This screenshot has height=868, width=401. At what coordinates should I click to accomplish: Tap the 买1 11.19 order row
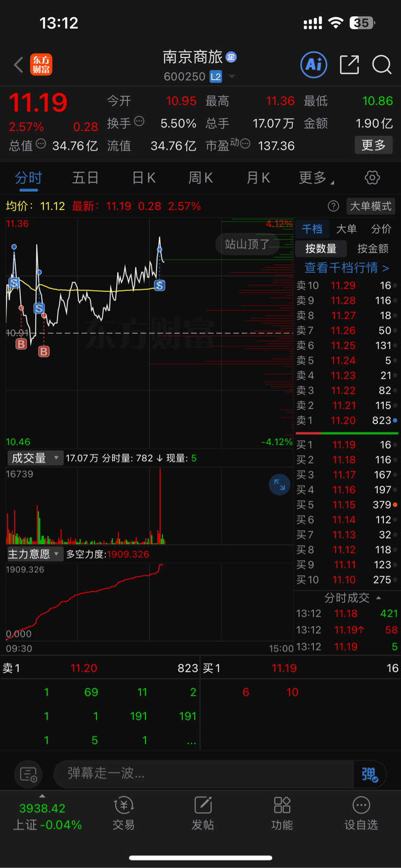pyautogui.click(x=347, y=444)
